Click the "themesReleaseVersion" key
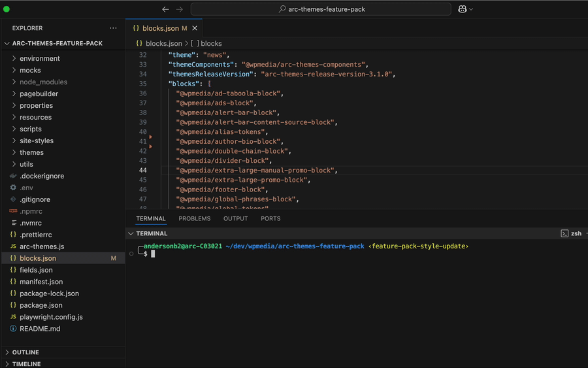This screenshot has height=368, width=588. 210,75
